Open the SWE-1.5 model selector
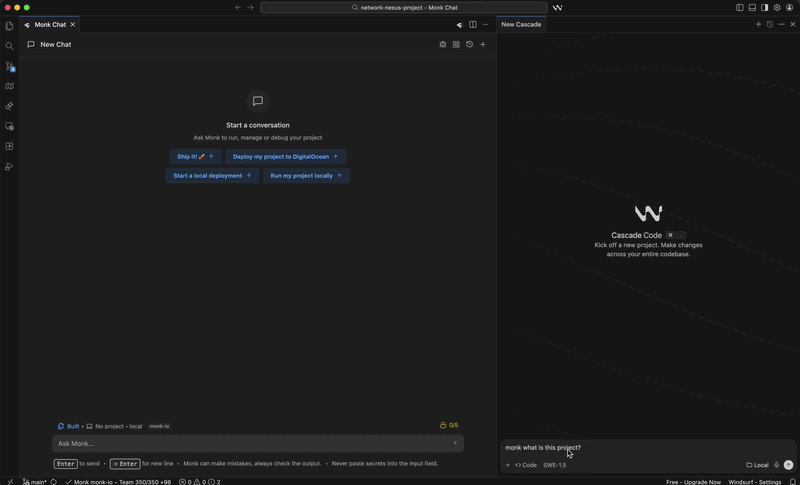This screenshot has height=485, width=800. 555,465
